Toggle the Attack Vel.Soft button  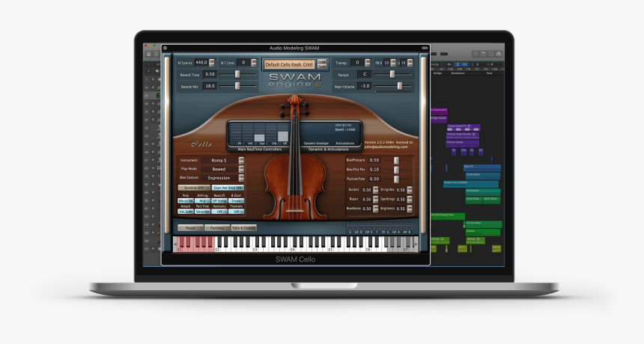tap(186, 212)
